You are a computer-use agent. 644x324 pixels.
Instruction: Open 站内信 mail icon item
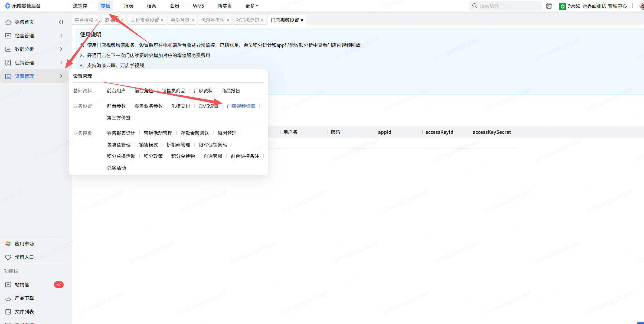click(8, 284)
